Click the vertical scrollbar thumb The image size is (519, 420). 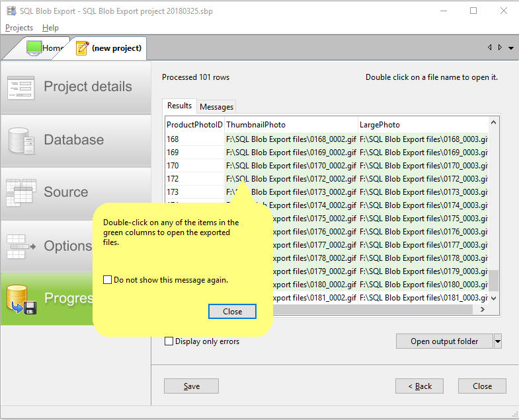point(493,280)
